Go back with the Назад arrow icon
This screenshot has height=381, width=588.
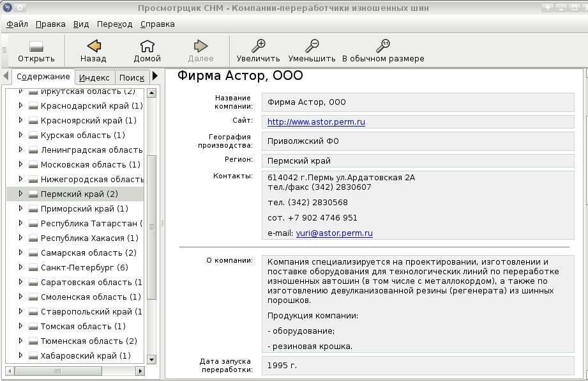(94, 46)
